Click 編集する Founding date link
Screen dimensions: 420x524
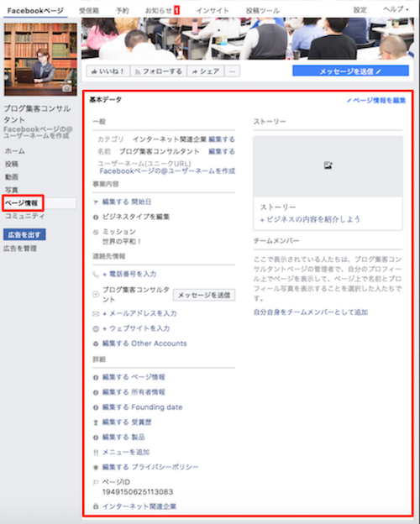(143, 407)
